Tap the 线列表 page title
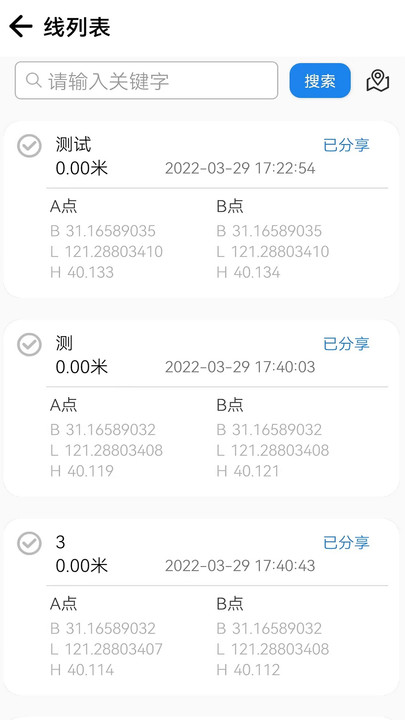This screenshot has height=720, width=405. pyautogui.click(x=77, y=27)
